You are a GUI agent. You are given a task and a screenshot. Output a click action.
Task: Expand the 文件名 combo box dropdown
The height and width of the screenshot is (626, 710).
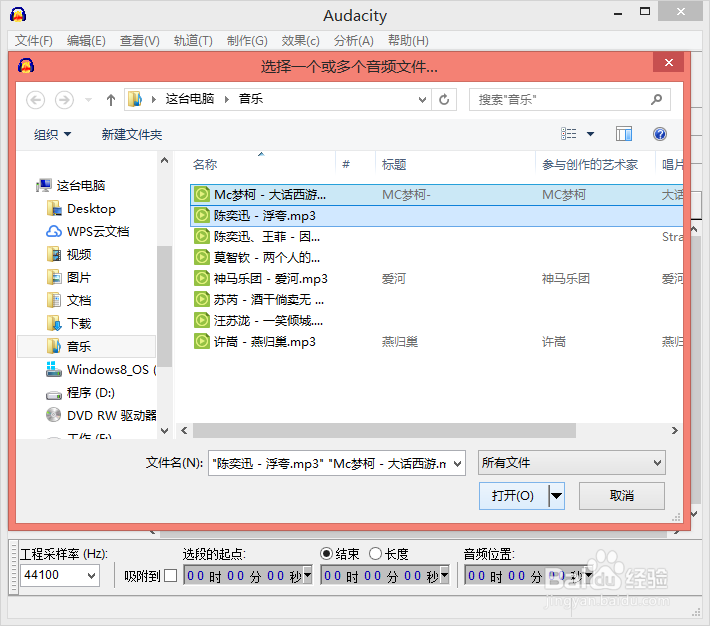(x=458, y=464)
